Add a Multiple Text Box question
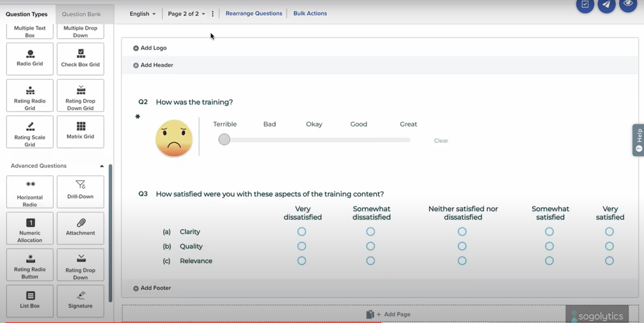The image size is (644, 323). pyautogui.click(x=30, y=31)
